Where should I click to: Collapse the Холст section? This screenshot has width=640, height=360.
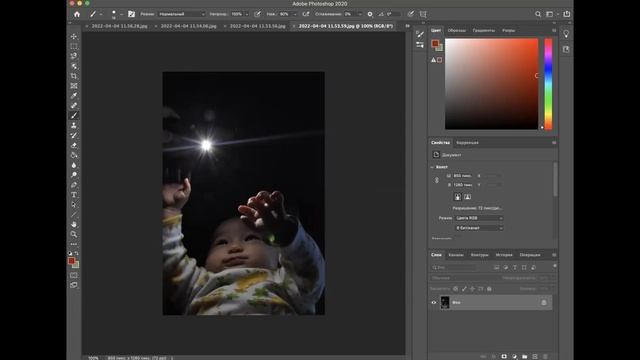[x=432, y=167]
